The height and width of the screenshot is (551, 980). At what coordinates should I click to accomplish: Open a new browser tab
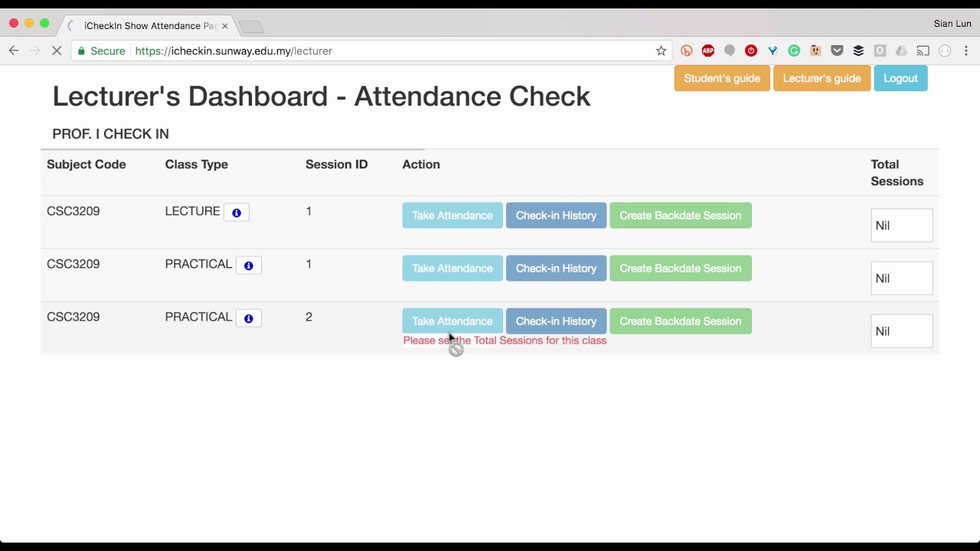click(250, 27)
